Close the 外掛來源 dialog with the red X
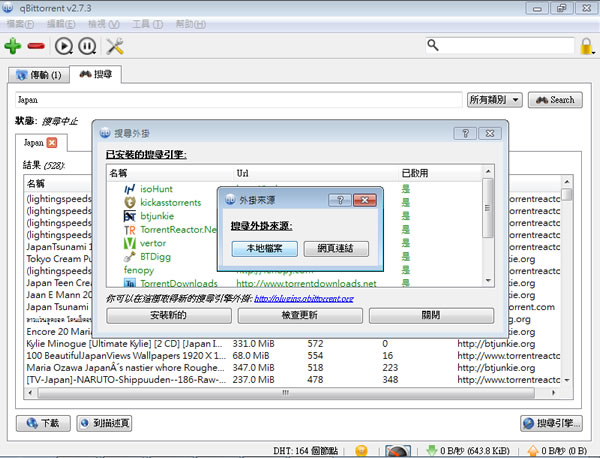 tap(365, 200)
